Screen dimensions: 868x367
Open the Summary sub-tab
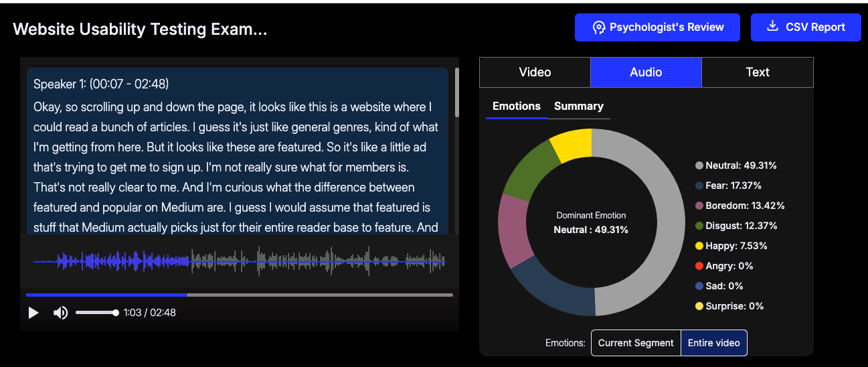point(579,106)
